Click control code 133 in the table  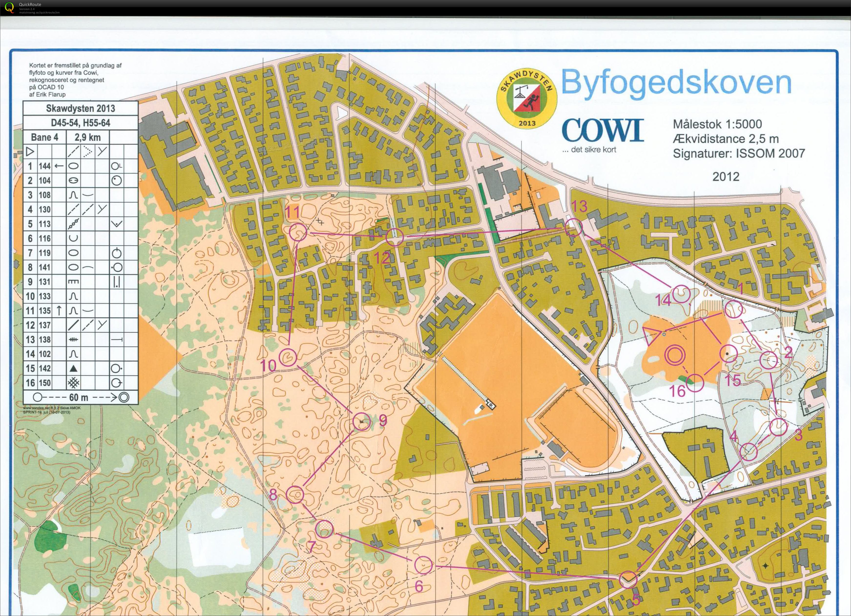click(x=45, y=296)
